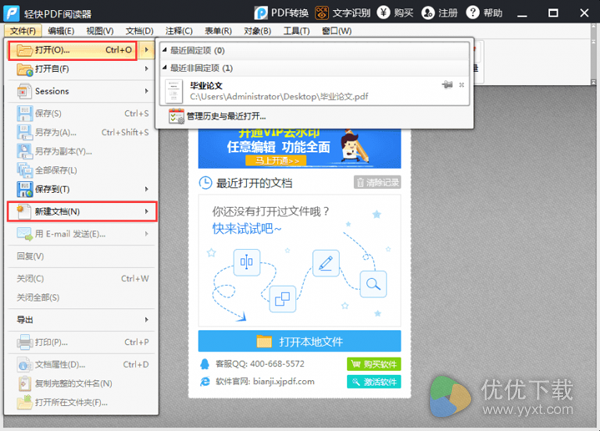Click the 另存为(A) icon
The image size is (600, 431).
tap(24, 132)
